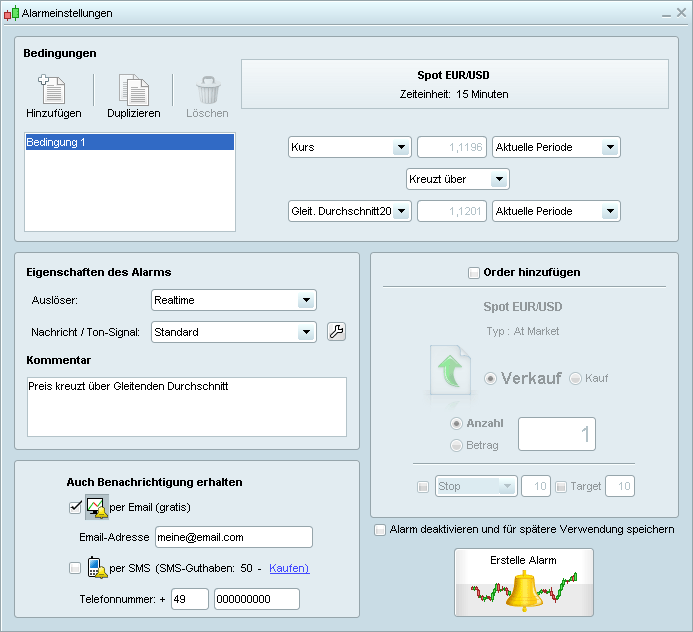This screenshot has height=632, width=693.
Task: Select Bedingung 1 in conditions list
Action: point(129,142)
